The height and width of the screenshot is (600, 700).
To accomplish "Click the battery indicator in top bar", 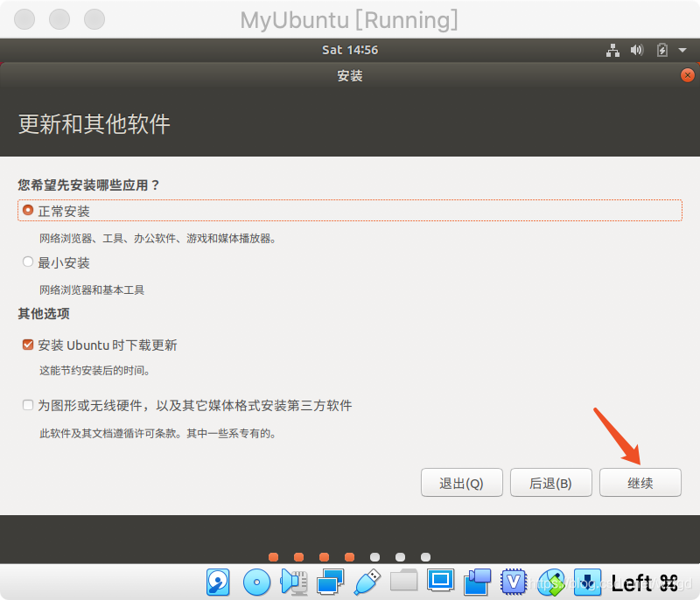I will [662, 50].
